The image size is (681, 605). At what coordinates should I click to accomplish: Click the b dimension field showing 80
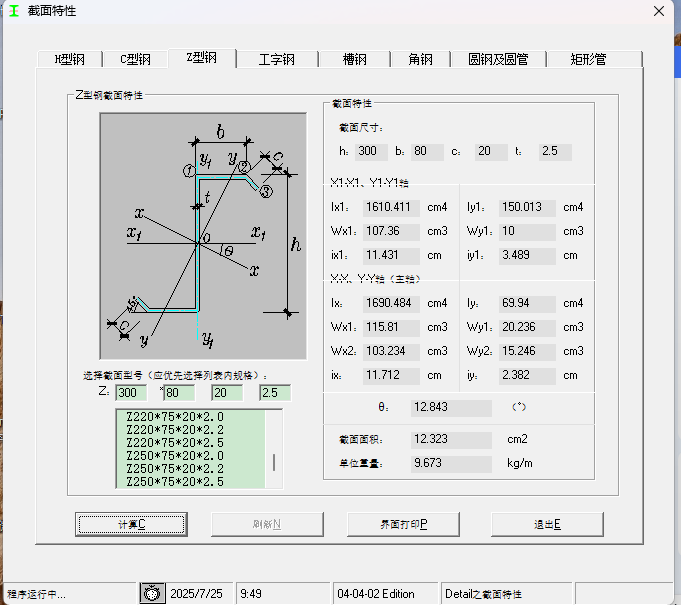[x=427, y=151]
